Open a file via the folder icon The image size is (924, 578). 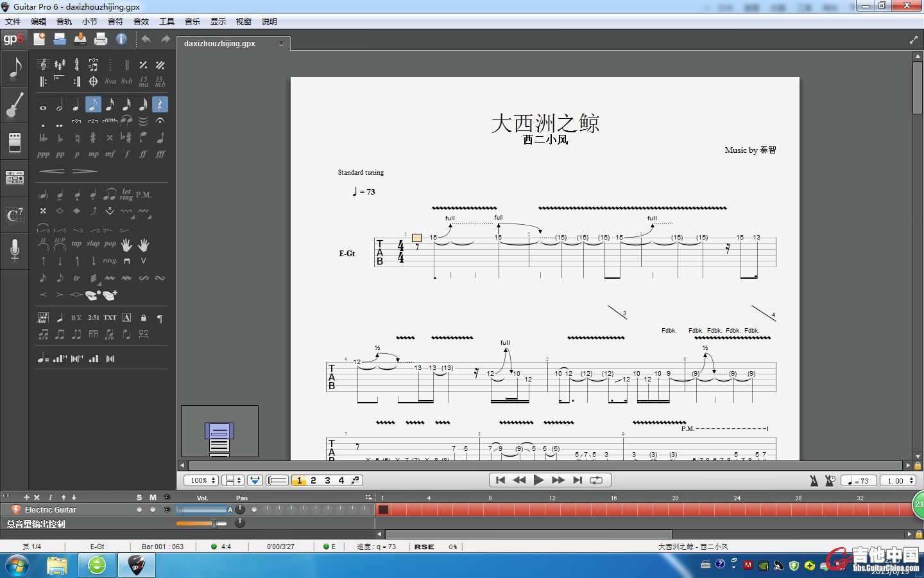click(x=60, y=39)
